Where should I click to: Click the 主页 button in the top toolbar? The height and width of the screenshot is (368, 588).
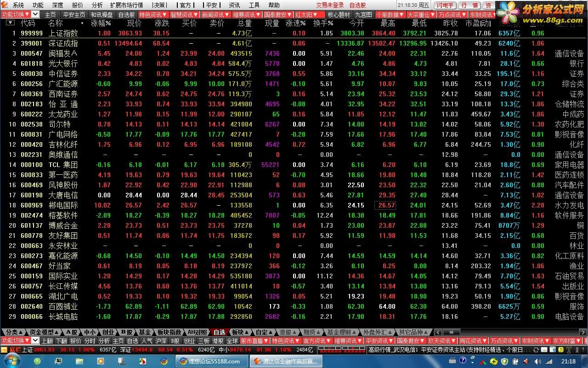point(50,15)
